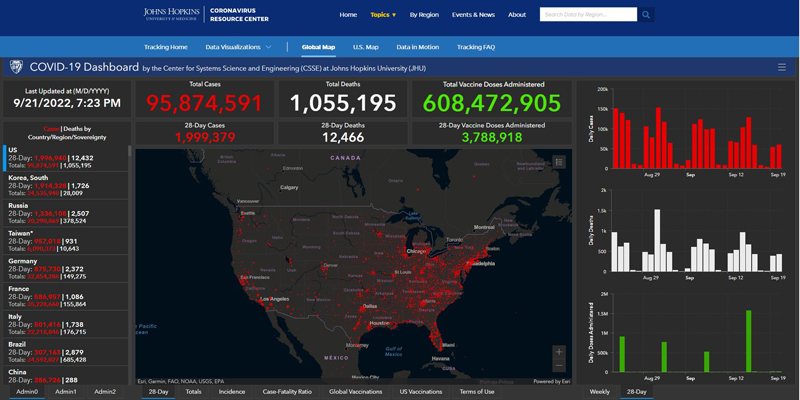Viewport: 800px width, 400px height.
Task: Select the Case-Fatality Ratio tab
Action: tap(288, 392)
